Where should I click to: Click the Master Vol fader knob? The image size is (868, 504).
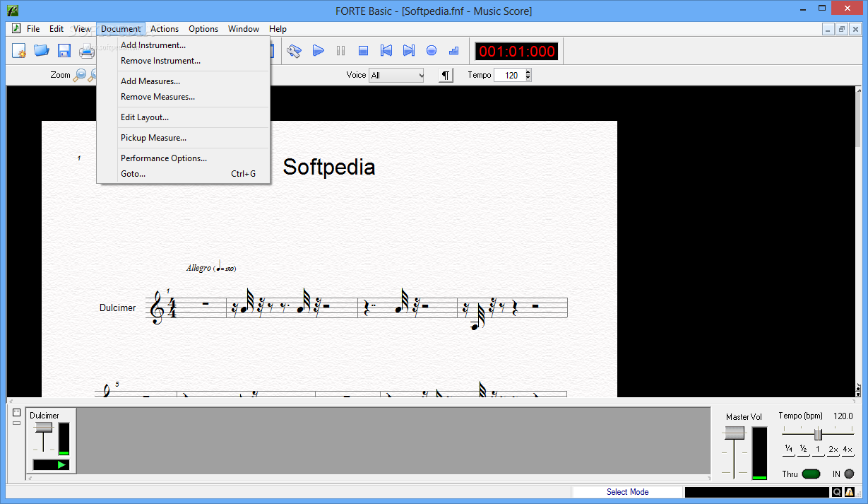click(735, 433)
